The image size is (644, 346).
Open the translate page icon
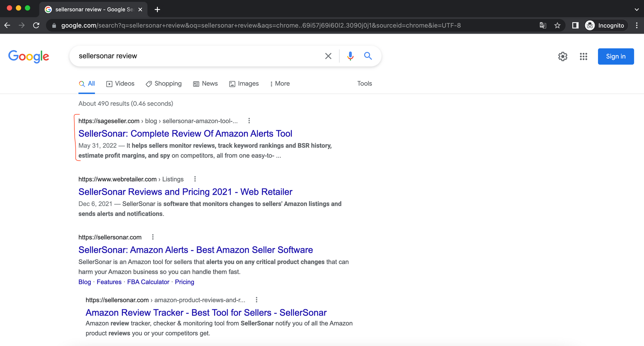[x=543, y=25]
